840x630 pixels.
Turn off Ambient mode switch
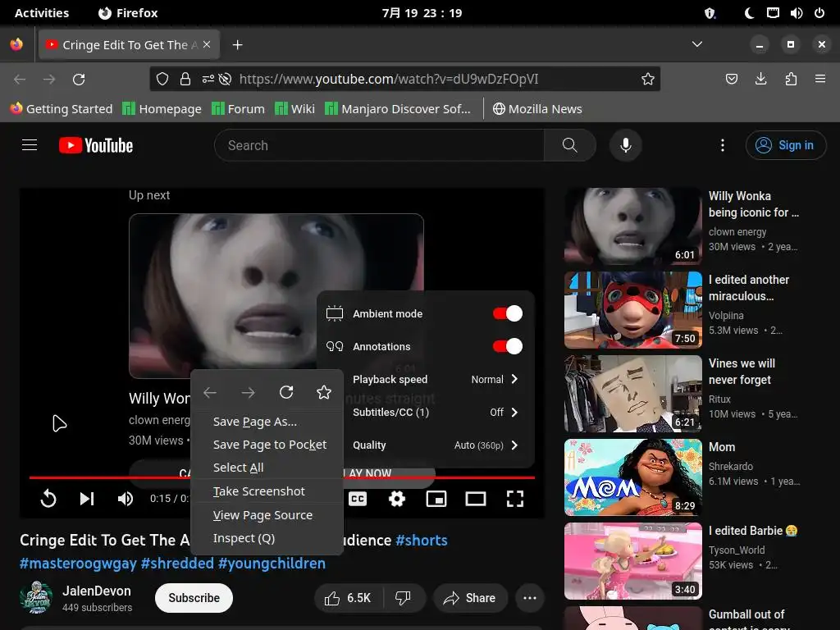[507, 313]
